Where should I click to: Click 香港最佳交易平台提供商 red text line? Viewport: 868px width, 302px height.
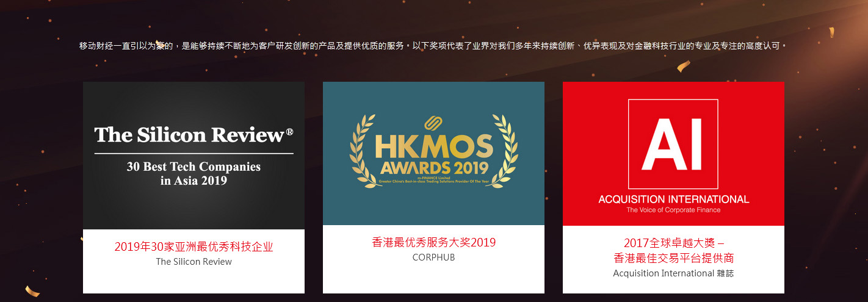[x=673, y=258]
